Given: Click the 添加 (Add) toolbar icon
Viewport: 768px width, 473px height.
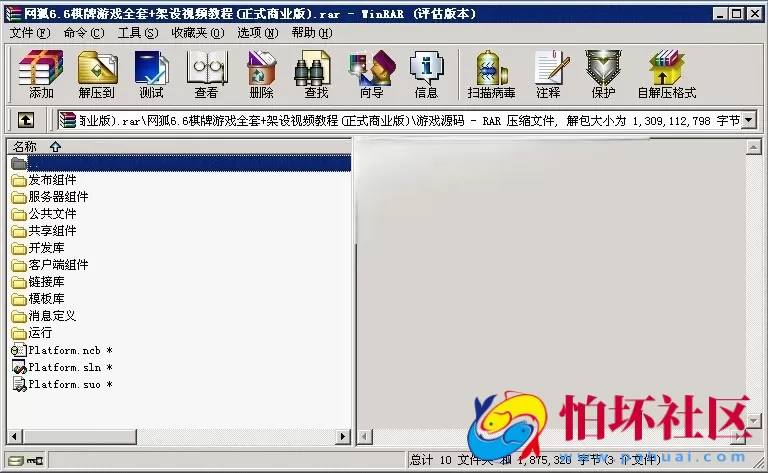Looking at the screenshot, I should click(x=41, y=74).
